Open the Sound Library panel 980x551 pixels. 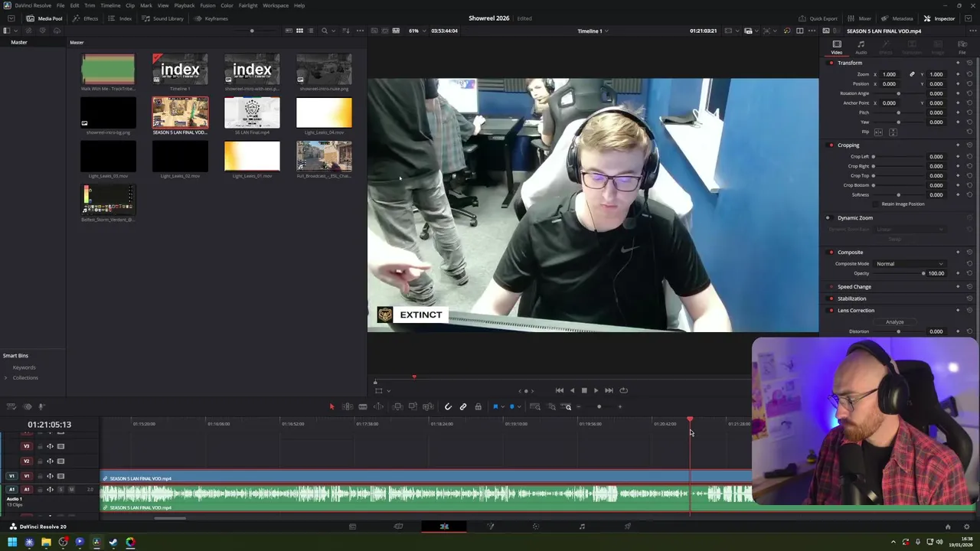click(163, 18)
